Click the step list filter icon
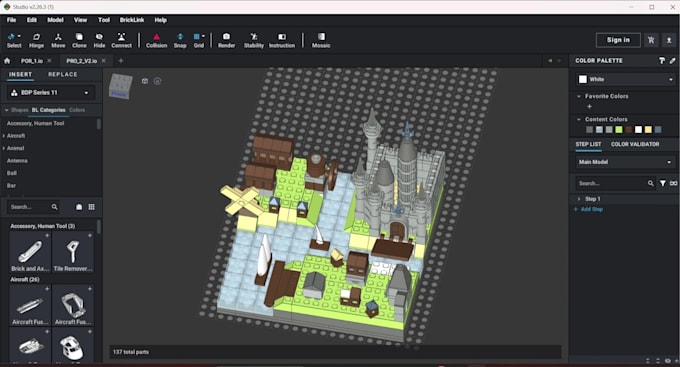 click(x=663, y=184)
